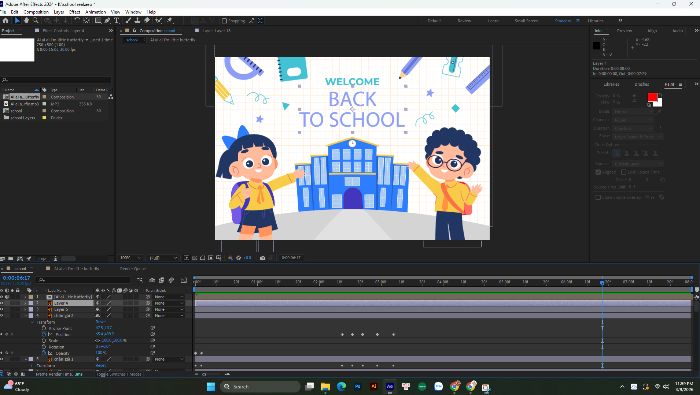The width and height of the screenshot is (700, 395).
Task: Open the Parent dropdown for Layer 3
Action: [x=169, y=309]
